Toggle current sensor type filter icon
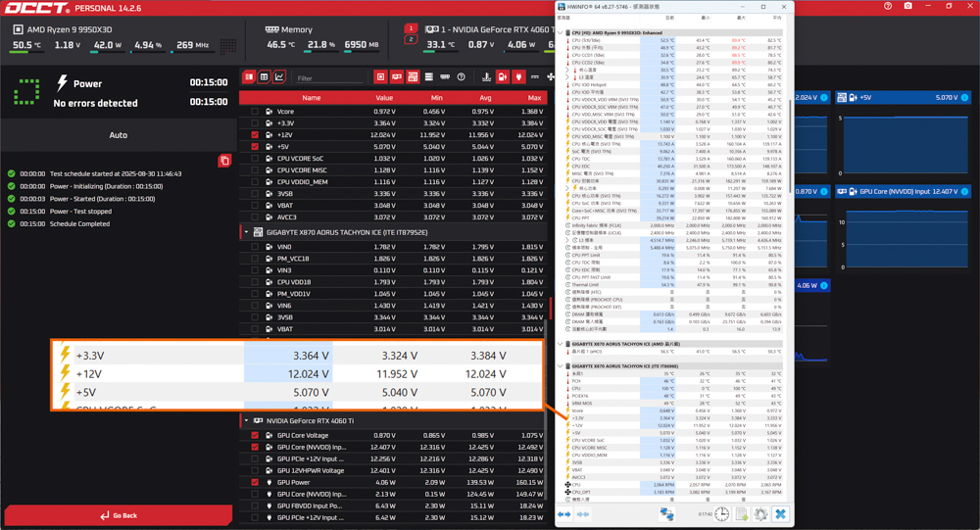Image resolution: width=980 pixels, height=530 pixels. tap(535, 76)
